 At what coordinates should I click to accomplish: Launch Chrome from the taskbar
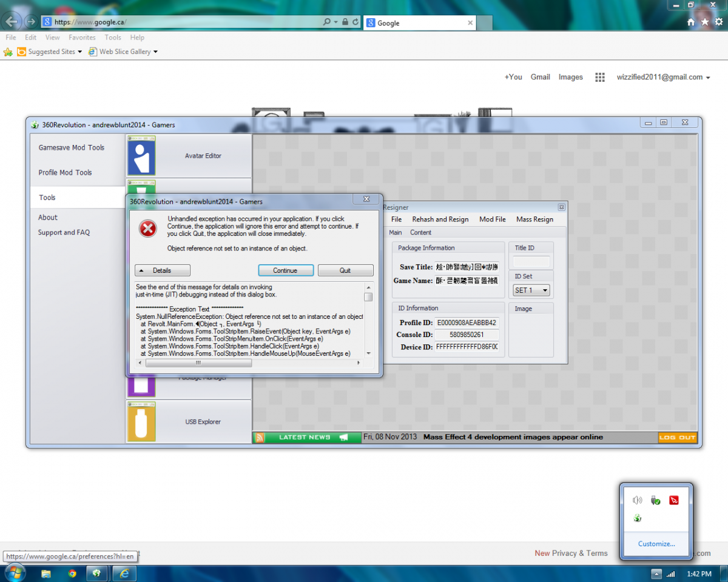tap(72, 573)
